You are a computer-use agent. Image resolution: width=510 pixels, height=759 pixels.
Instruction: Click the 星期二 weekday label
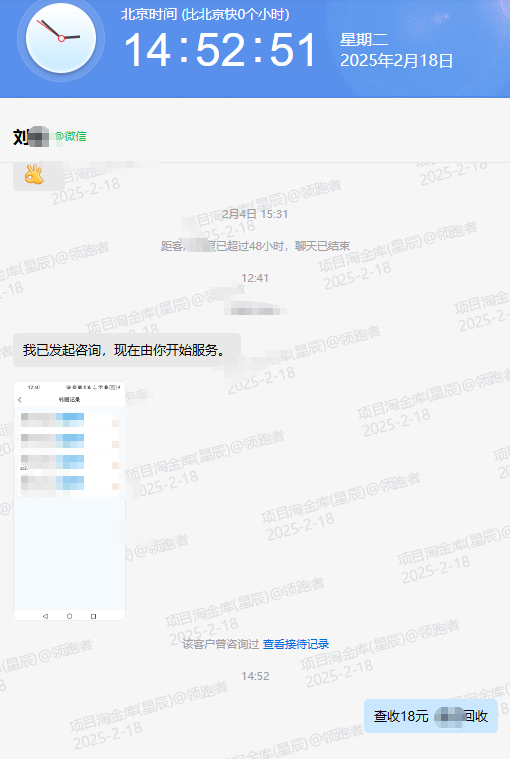(364, 39)
